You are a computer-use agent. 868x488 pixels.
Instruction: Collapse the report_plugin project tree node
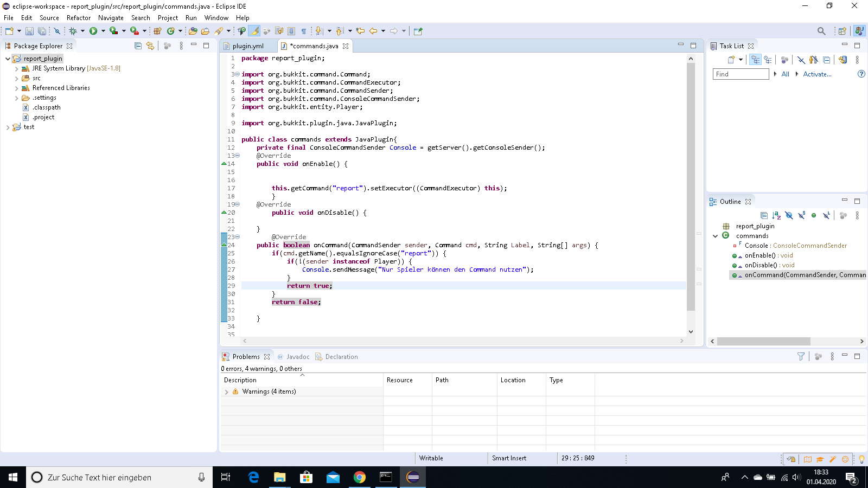pos(8,59)
